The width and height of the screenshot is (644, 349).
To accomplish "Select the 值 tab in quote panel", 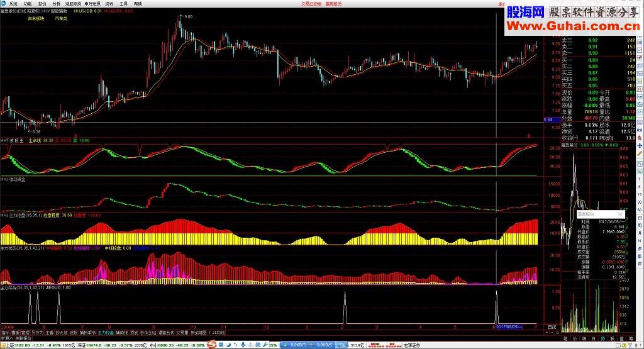I will 622,339.
